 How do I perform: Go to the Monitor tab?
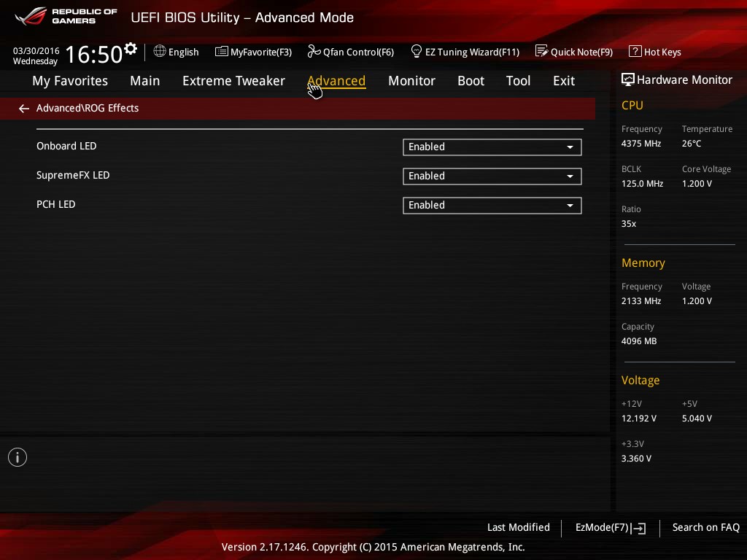[411, 81]
